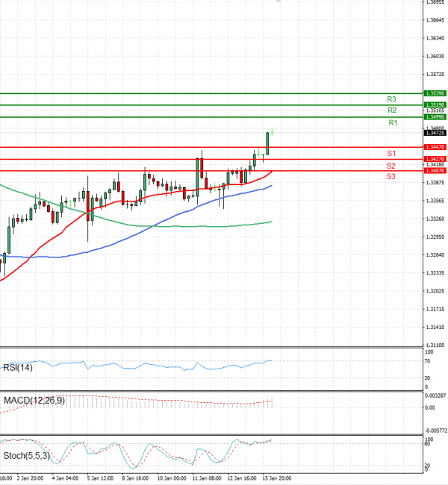
Task: Select the 1.35190 price tag
Action: point(435,105)
